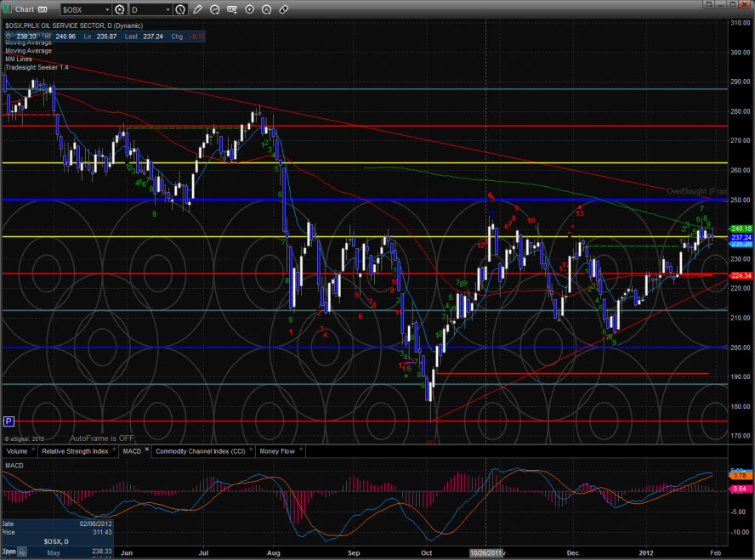This screenshot has height=560, width=755.
Task: Click the red 224.34 price marker
Action: click(741, 275)
